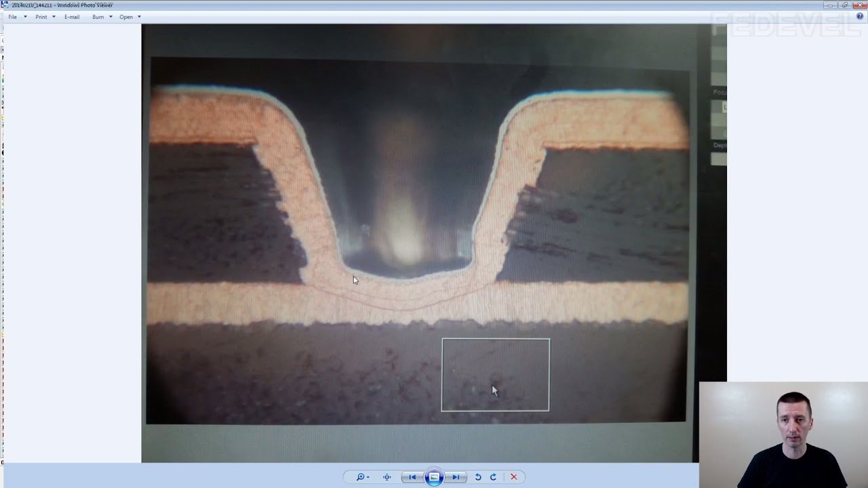Click the Photo Viewer title bar icon
The height and width of the screenshot is (488, 868).
click(5, 5)
